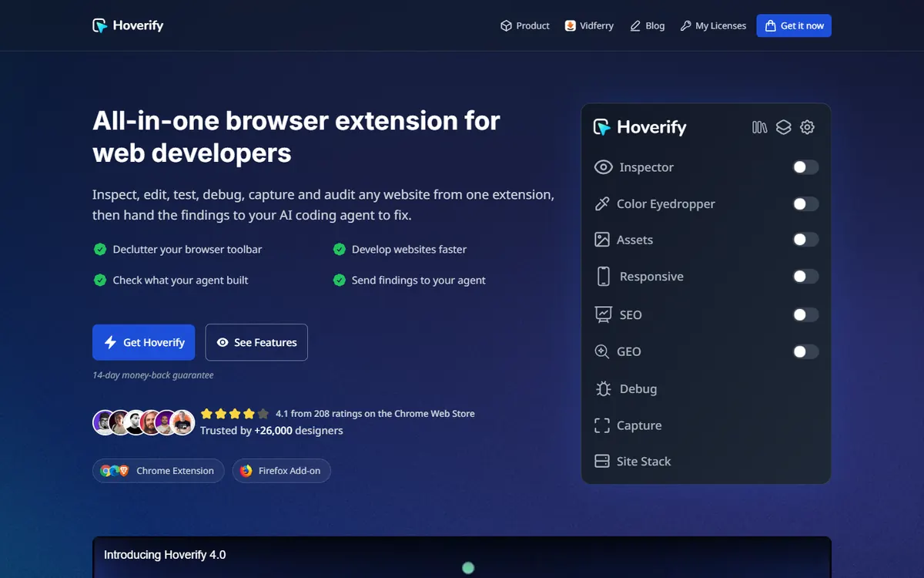
Task: Click the Chrome browser logos icon
Action: (x=115, y=471)
